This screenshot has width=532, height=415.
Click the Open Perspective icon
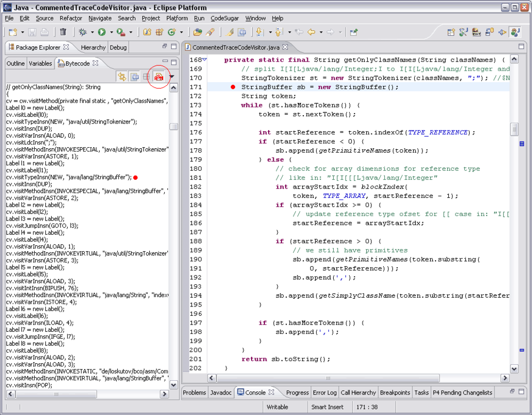451,33
